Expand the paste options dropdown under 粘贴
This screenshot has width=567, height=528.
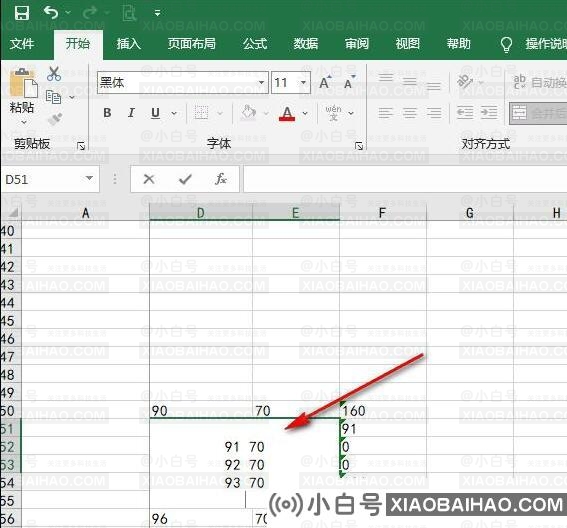tap(24, 122)
